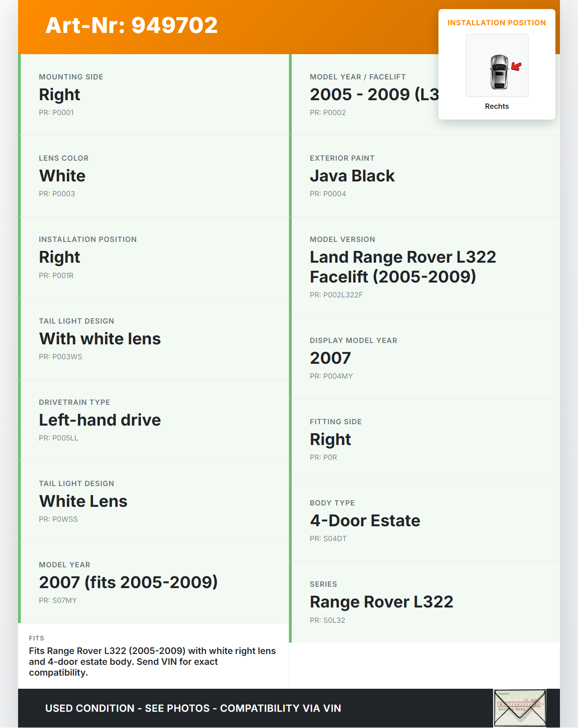
Task: Click the Fitting Side 'Right' value
Action: (x=330, y=440)
